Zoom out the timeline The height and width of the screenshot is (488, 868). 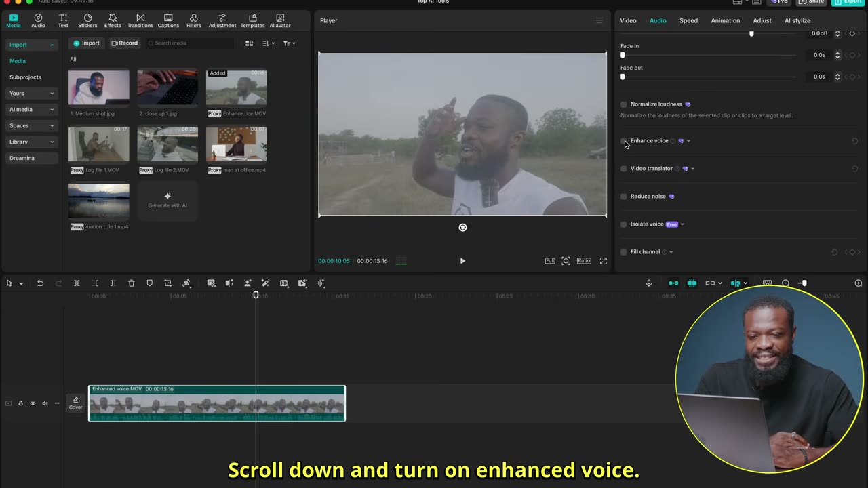[x=786, y=283]
